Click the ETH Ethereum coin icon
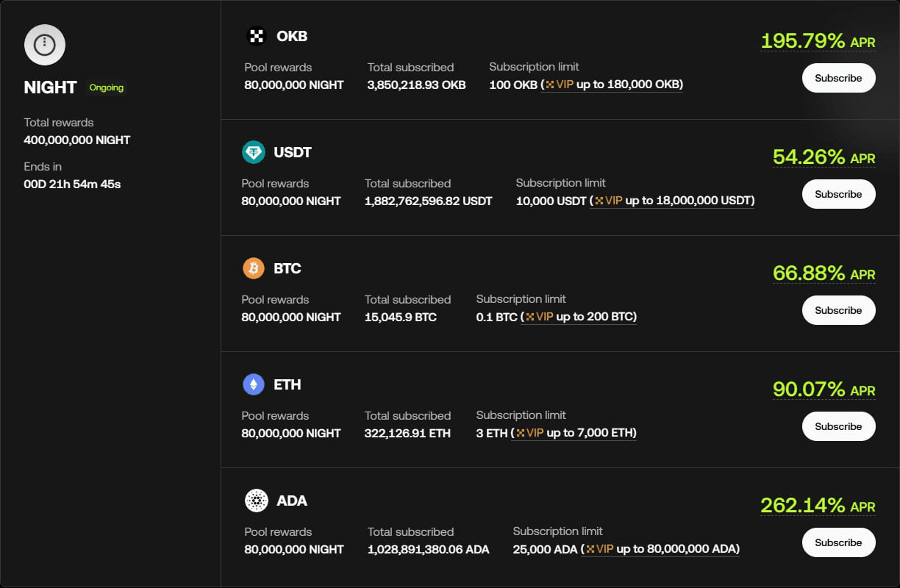Screen dimensions: 900x588 click(x=254, y=384)
